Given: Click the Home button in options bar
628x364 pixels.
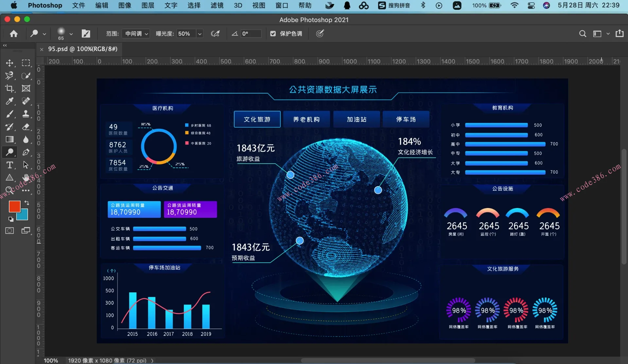Looking at the screenshot, I should (x=14, y=34).
